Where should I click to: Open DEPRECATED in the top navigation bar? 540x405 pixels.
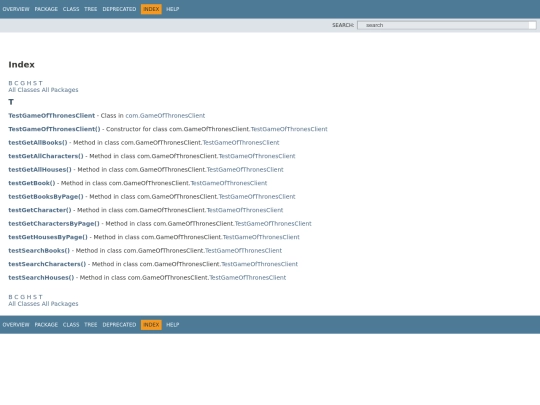(x=119, y=9)
